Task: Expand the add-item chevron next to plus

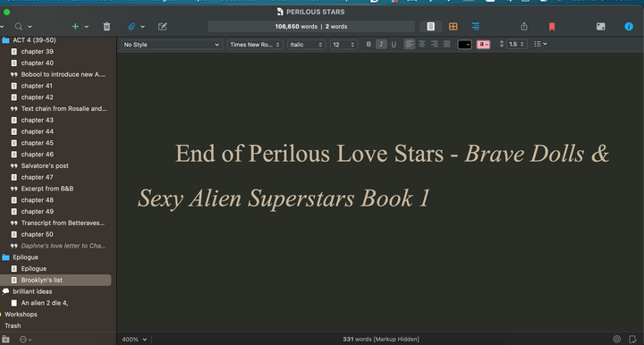Action: pyautogui.click(x=86, y=27)
